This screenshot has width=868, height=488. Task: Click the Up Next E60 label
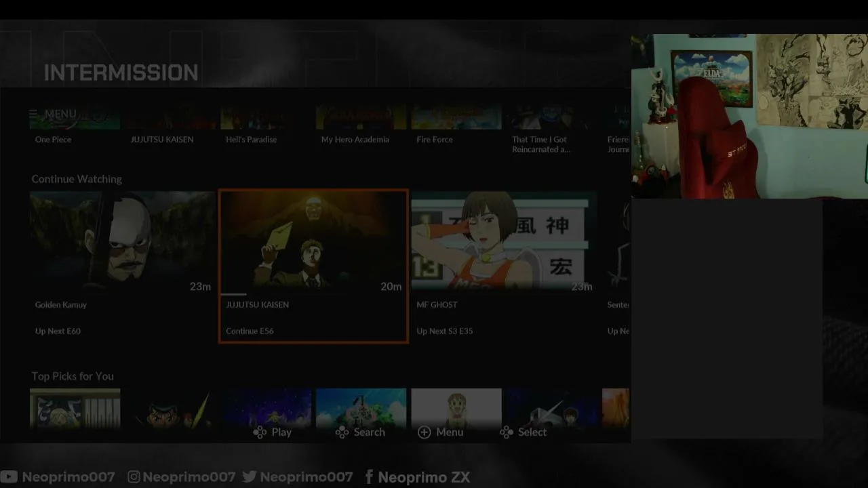(58, 331)
